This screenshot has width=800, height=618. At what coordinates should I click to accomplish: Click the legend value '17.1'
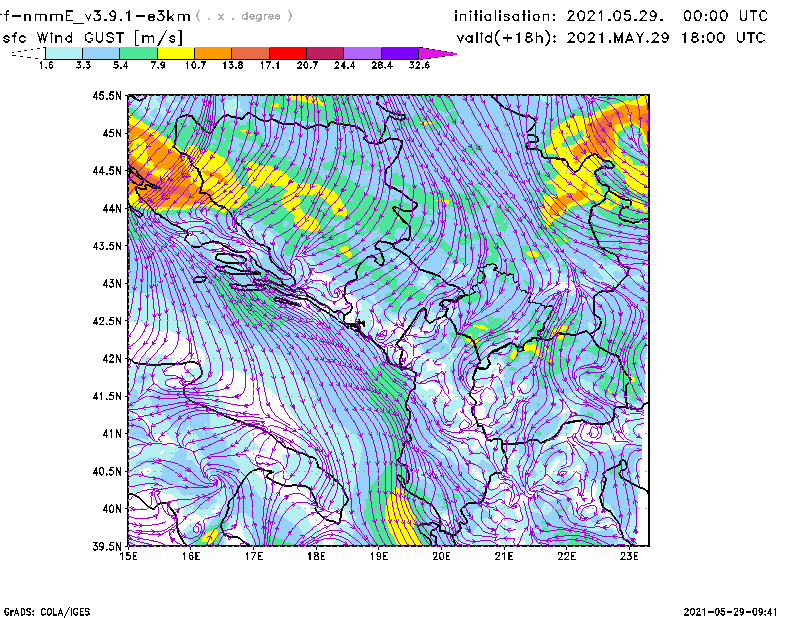pyautogui.click(x=270, y=65)
